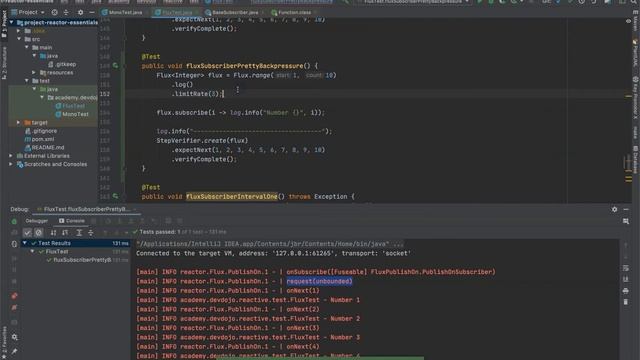Collapse the src folder in the Project tree

19,39
